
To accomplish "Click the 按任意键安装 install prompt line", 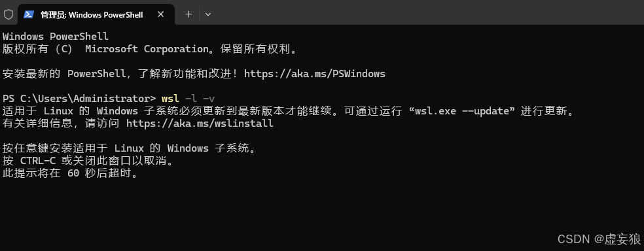I will (130, 148).
